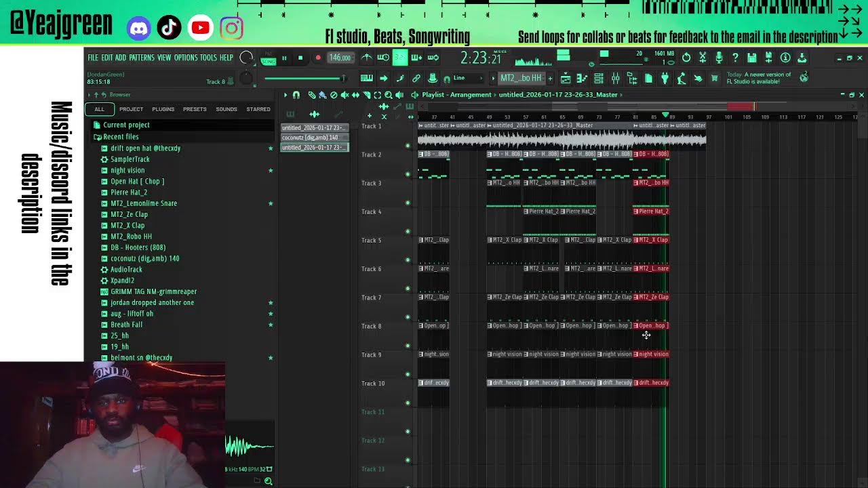Viewport: 868px width, 488px height.
Task: Select the playlist Select tool
Action: coord(377,95)
